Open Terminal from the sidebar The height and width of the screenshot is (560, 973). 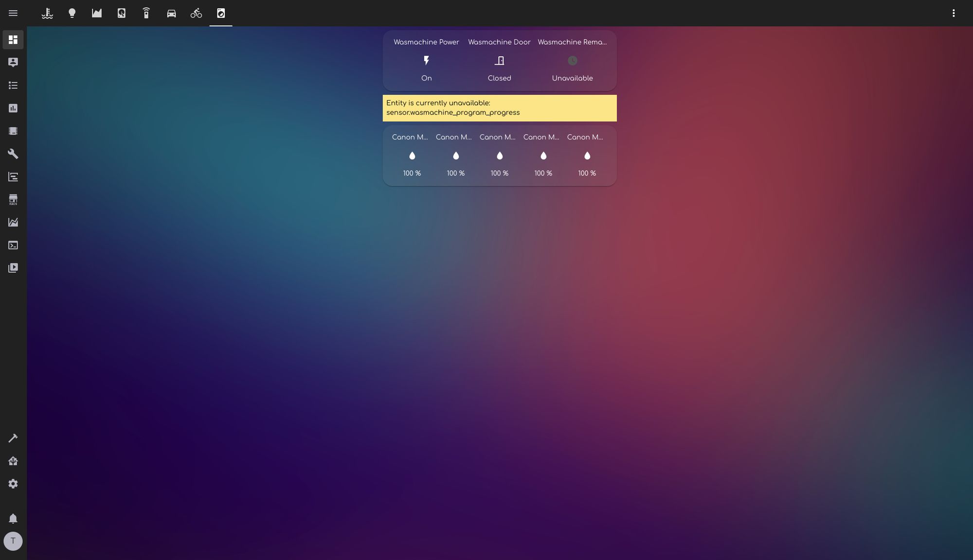tap(13, 245)
